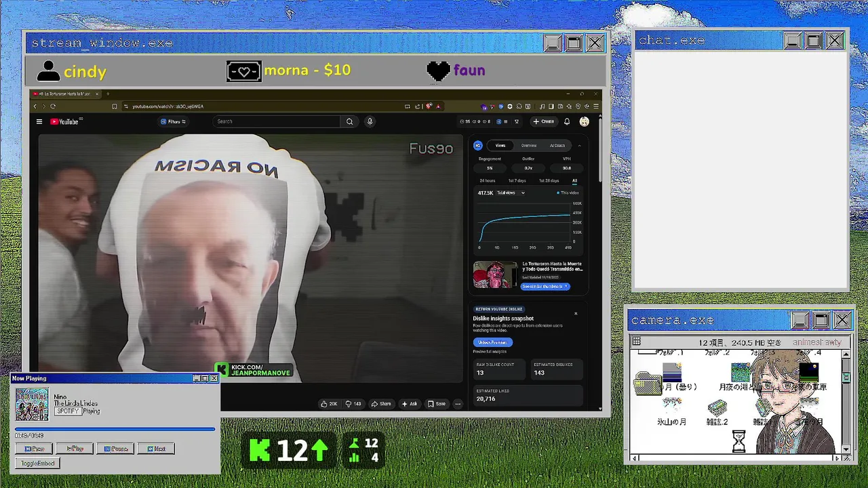
Task: Click the green Kick logo counter widget
Action: coord(290,450)
